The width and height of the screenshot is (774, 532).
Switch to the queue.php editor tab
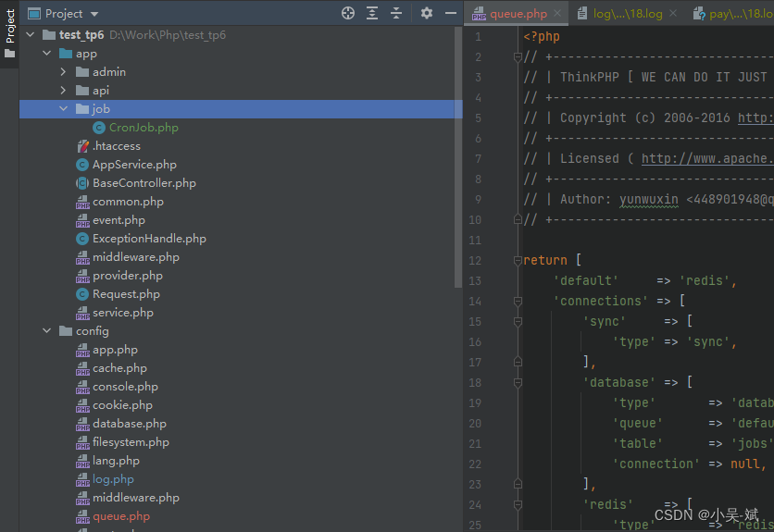(x=518, y=14)
